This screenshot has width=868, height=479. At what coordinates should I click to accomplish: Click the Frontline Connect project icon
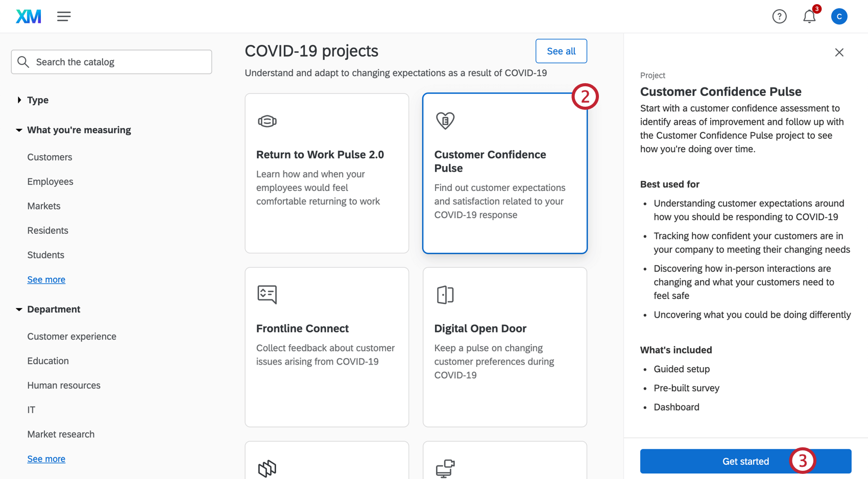point(267,295)
